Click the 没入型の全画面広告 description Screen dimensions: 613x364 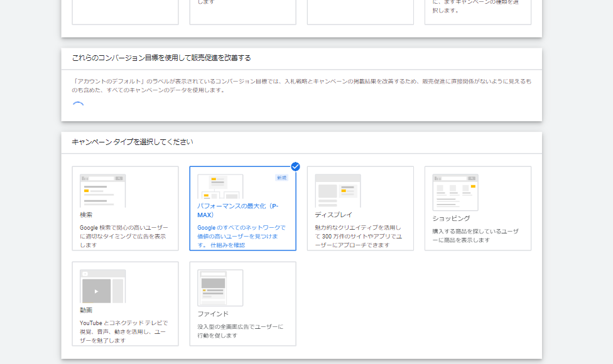coord(241,331)
